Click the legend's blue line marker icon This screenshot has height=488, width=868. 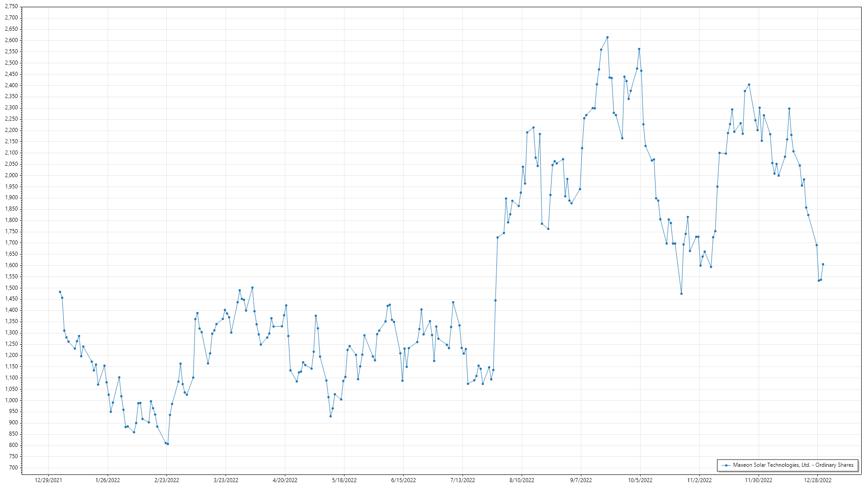coord(726,465)
